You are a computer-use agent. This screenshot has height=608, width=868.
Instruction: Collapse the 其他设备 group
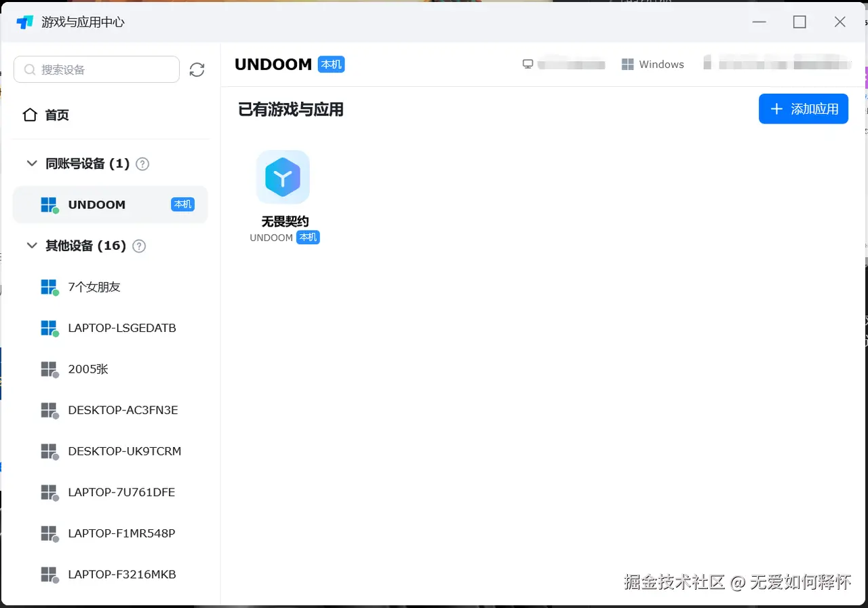tap(31, 246)
